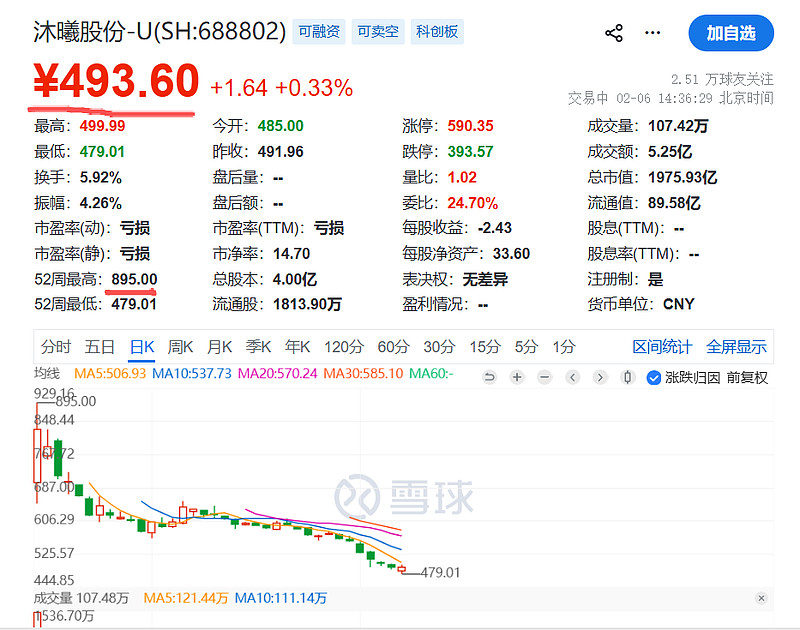Move chart right with the right chevron

coord(600,377)
